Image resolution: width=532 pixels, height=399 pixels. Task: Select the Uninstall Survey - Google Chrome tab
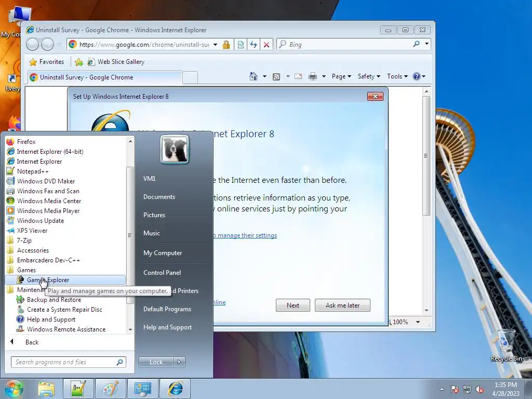(104, 77)
